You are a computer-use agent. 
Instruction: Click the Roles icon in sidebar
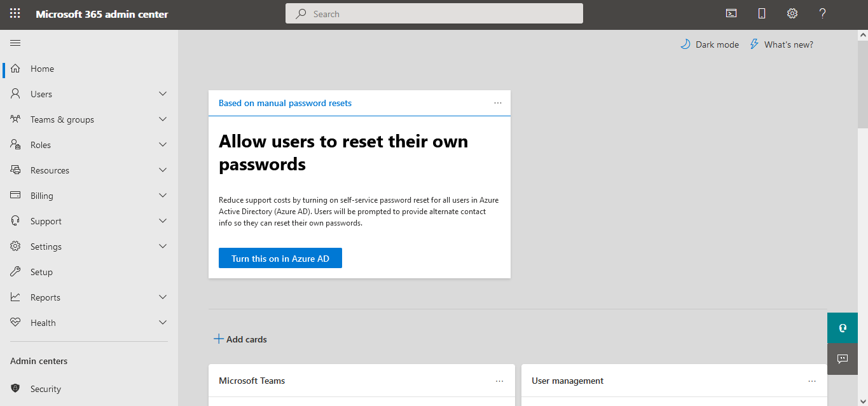coord(16,145)
